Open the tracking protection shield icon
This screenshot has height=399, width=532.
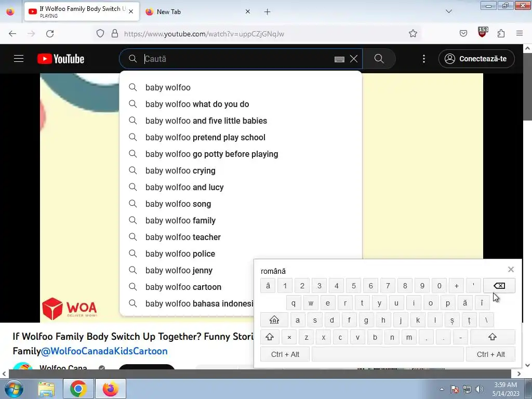coord(100,34)
